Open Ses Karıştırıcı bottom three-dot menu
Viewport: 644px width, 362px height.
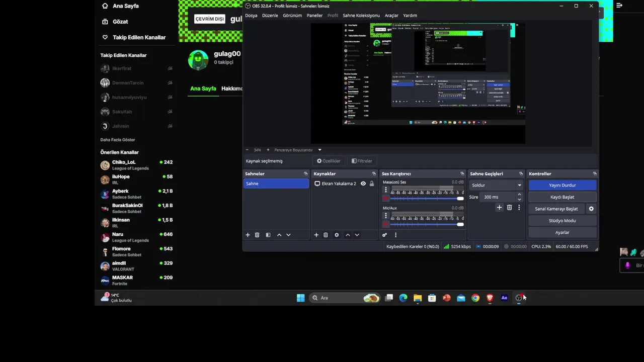click(x=395, y=235)
